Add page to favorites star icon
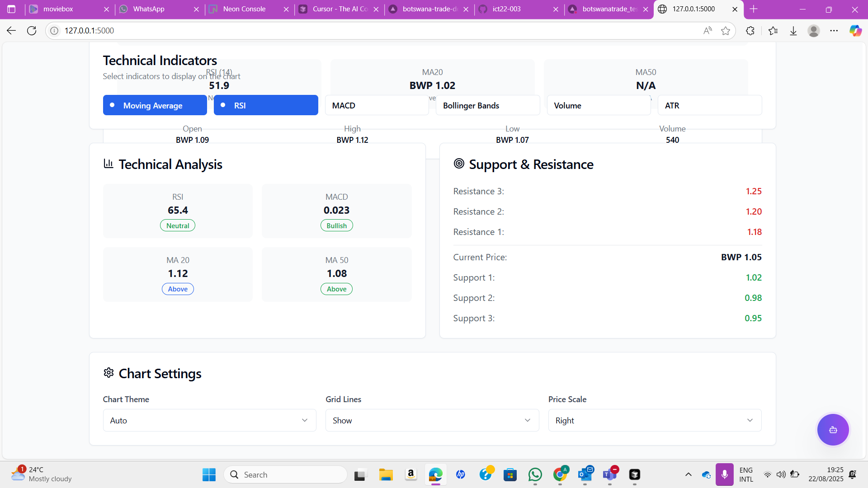Image resolution: width=868 pixels, height=488 pixels. point(726,31)
